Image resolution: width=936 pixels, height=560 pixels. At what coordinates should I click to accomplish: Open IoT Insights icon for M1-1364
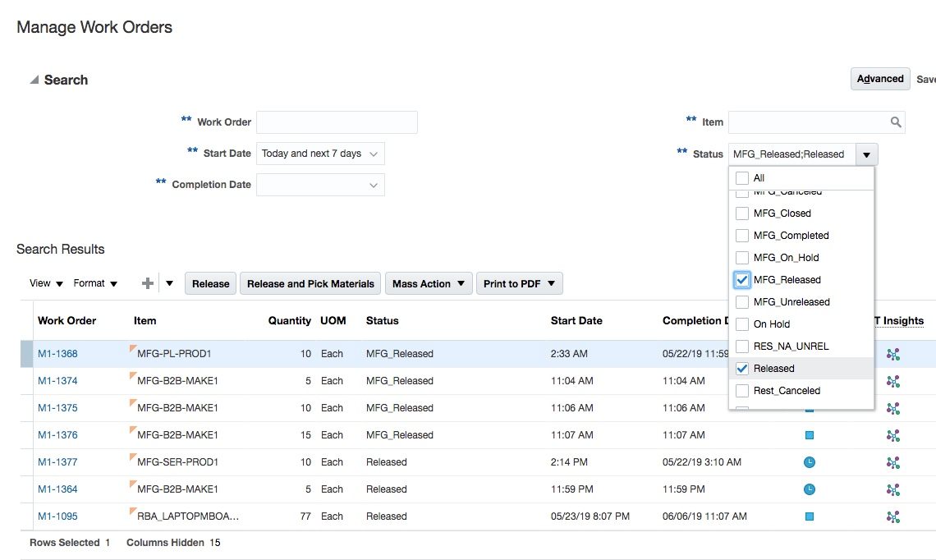pyautogui.click(x=893, y=490)
